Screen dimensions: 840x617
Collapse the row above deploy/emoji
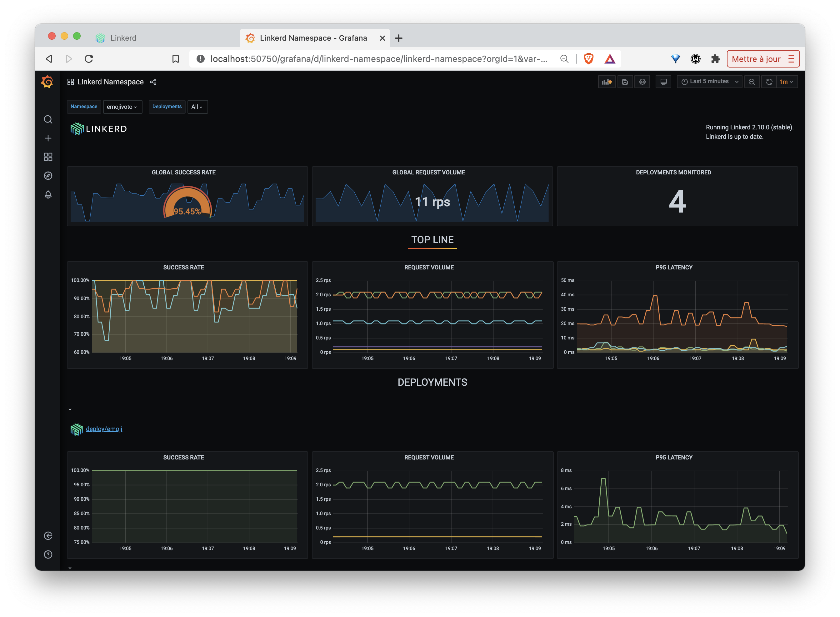click(x=70, y=409)
